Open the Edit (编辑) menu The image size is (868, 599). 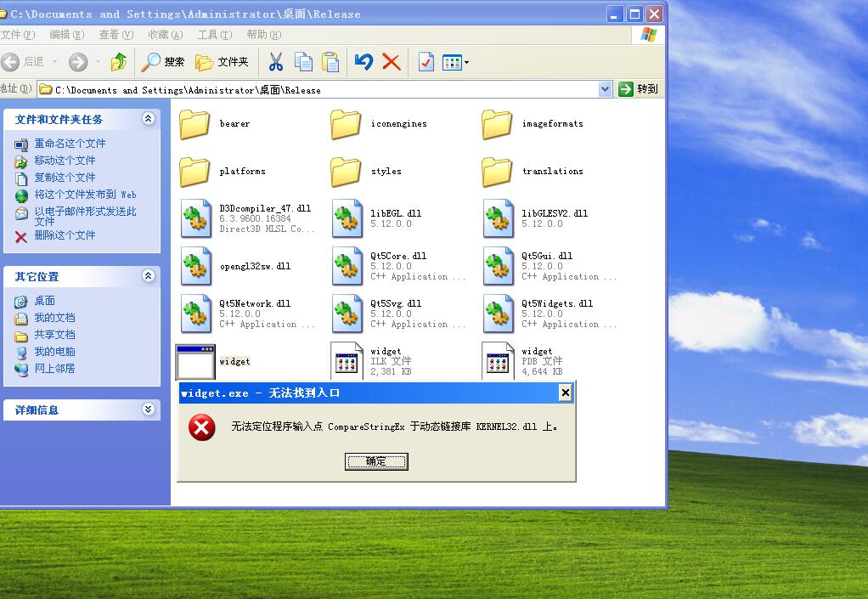point(67,35)
